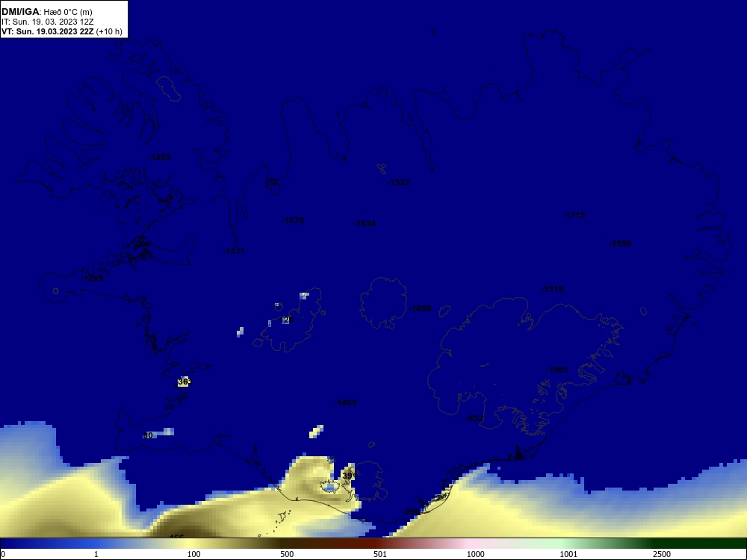
Task: Select the 'Hæð 0°C (m)' parameter label
Action: (x=68, y=12)
